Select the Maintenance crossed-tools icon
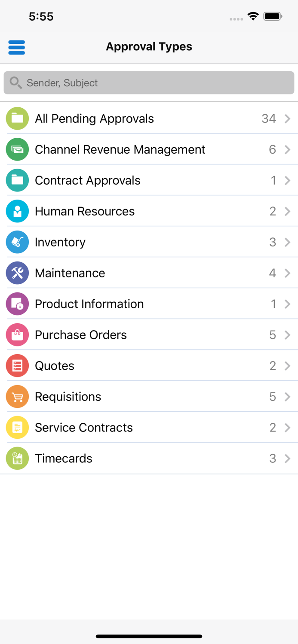The width and height of the screenshot is (298, 644). [x=17, y=273]
